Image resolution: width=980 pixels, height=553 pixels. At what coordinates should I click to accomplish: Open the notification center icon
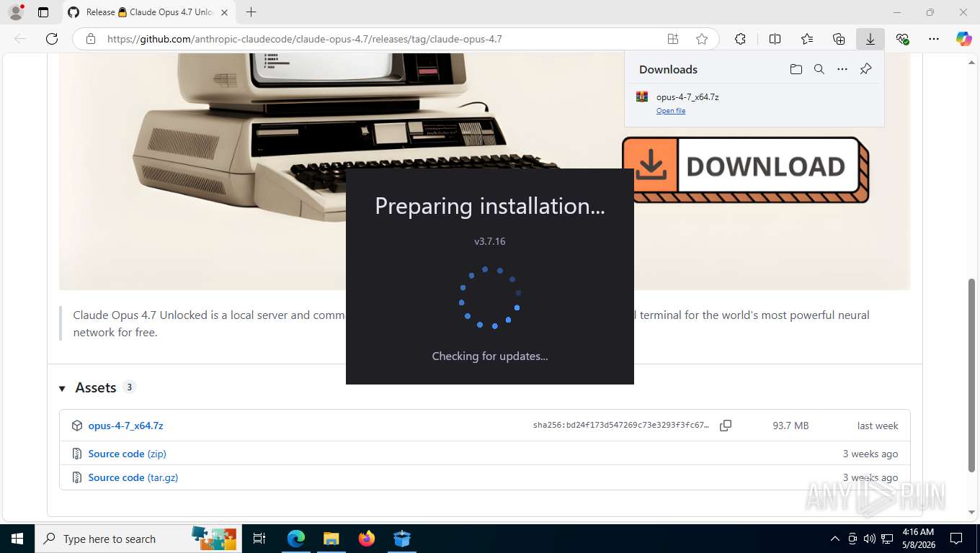tap(956, 539)
